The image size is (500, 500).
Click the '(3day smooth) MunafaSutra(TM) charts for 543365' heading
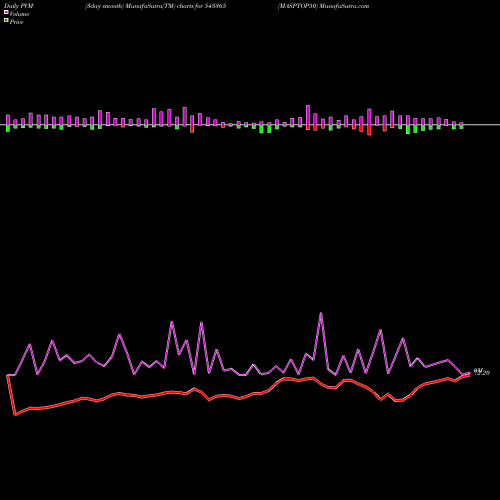click(x=155, y=6)
